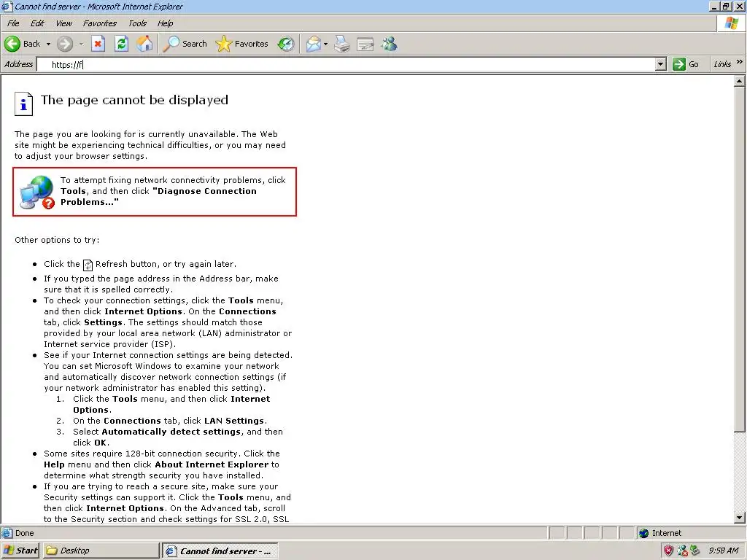Click the Internet zone globe icon
The height and width of the screenshot is (560, 747).
643,533
